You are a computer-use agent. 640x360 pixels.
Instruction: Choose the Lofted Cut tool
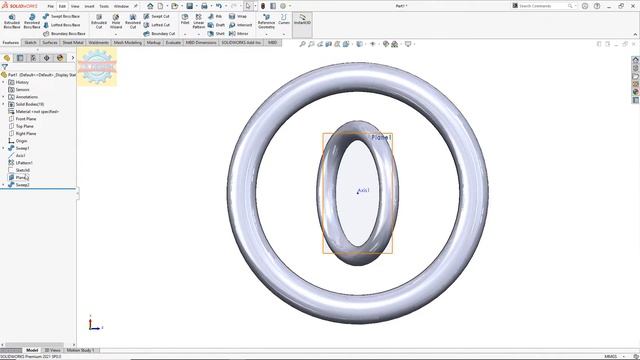pos(156,25)
